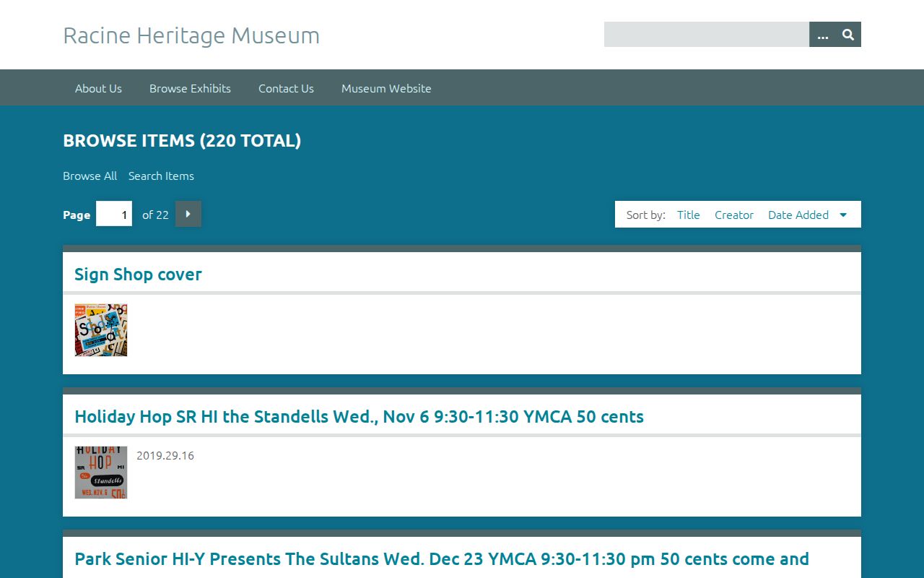This screenshot has height=578, width=924.
Task: Click into the top search text box
Action: point(706,35)
